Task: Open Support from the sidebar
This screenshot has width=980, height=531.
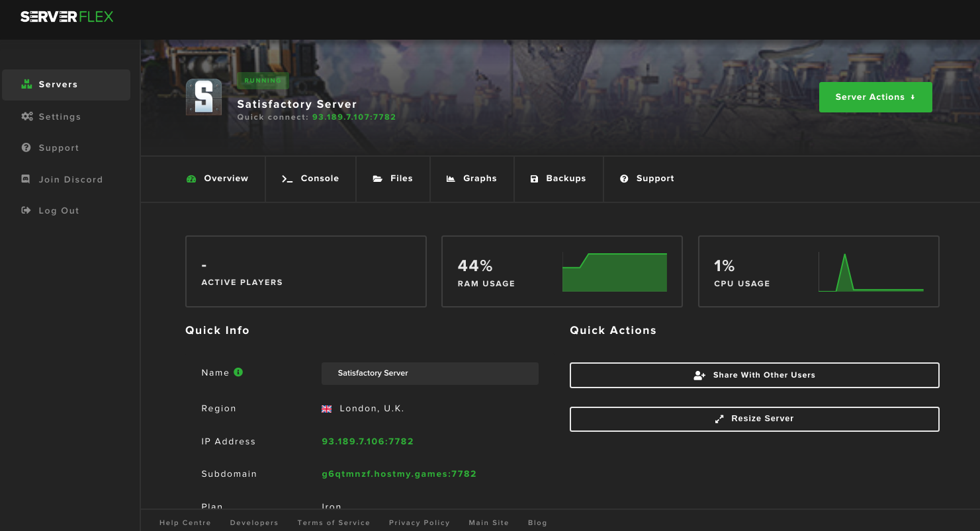Action: coord(59,148)
